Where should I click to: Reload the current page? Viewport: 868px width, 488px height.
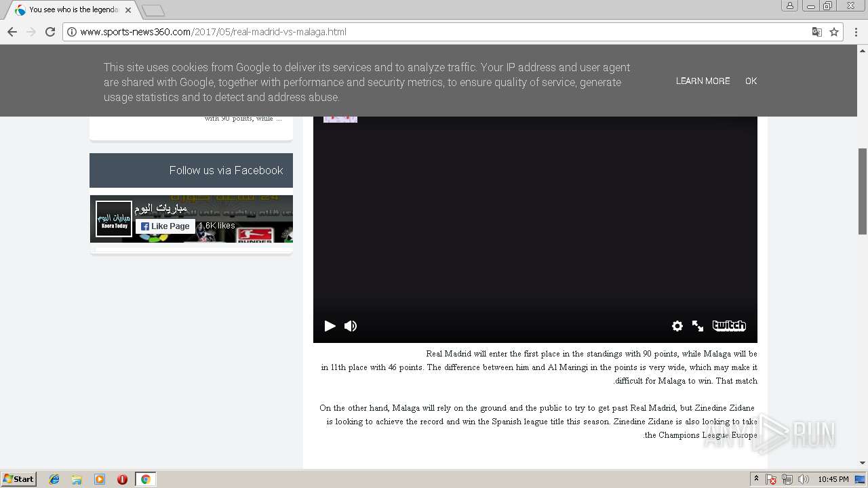click(x=50, y=32)
